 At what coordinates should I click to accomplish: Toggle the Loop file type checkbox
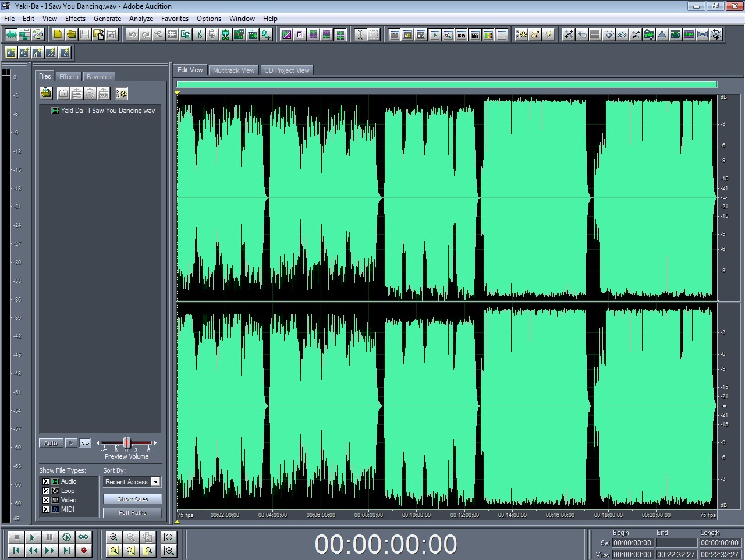pyautogui.click(x=46, y=491)
